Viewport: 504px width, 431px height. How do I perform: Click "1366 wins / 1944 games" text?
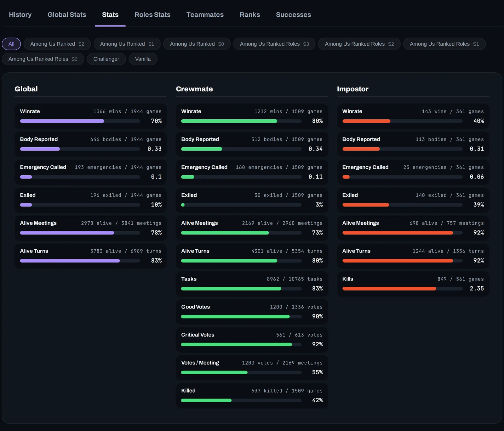[127, 111]
